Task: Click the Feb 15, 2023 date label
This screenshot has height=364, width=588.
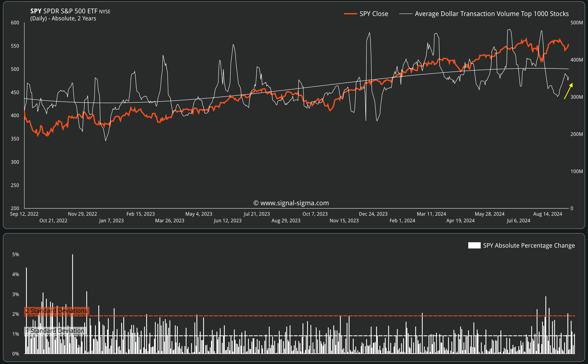Action: (x=140, y=214)
